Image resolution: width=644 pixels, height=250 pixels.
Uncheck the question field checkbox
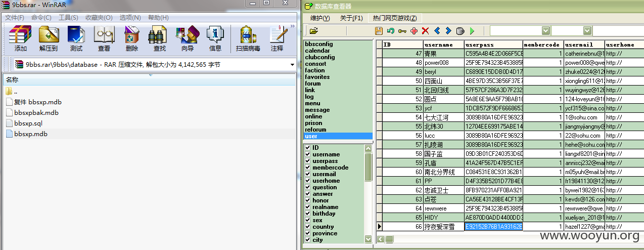[x=308, y=187]
